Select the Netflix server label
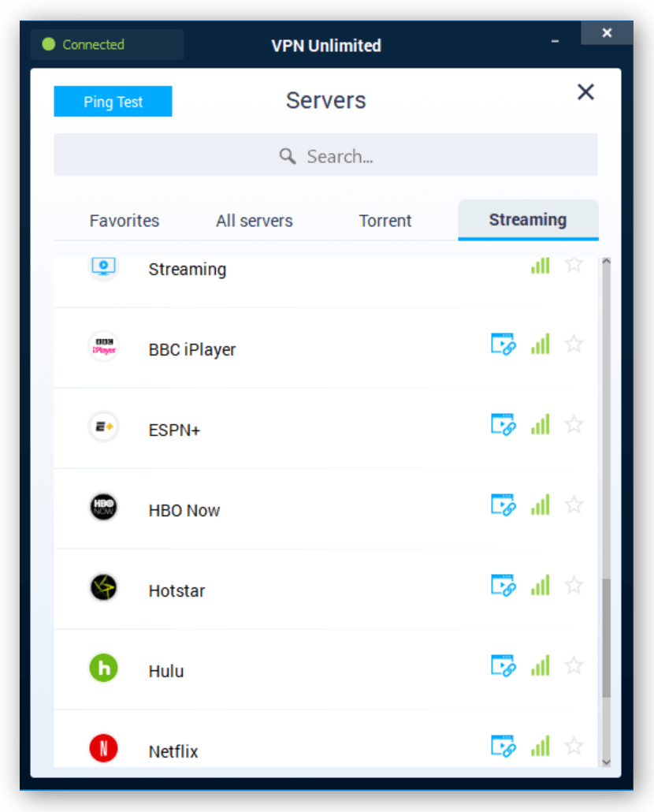Viewport: 654px width, 812px height. [x=173, y=751]
